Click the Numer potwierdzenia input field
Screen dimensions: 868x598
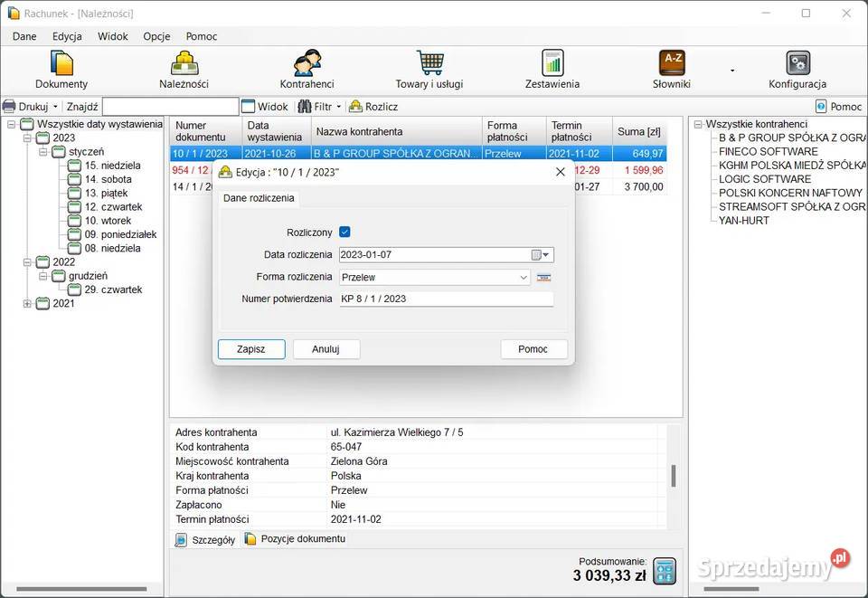(446, 299)
